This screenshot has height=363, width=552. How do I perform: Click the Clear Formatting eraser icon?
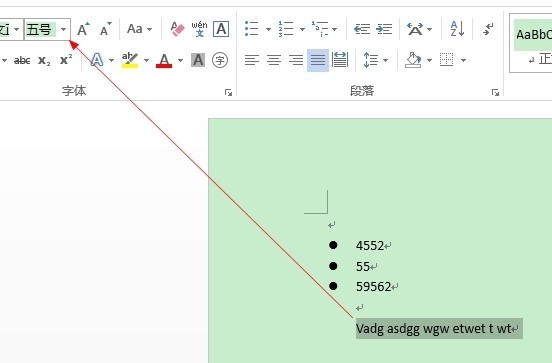tap(177, 29)
